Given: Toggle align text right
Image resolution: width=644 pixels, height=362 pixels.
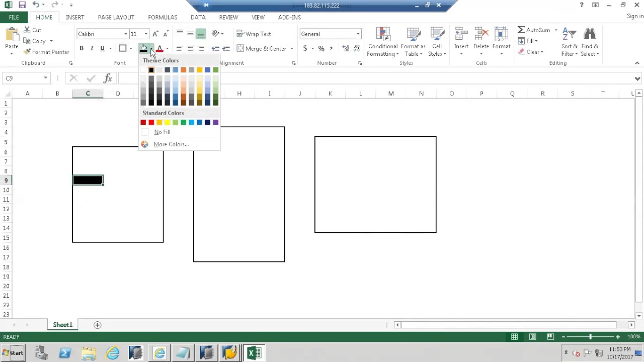Looking at the screenshot, I should (201, 49).
